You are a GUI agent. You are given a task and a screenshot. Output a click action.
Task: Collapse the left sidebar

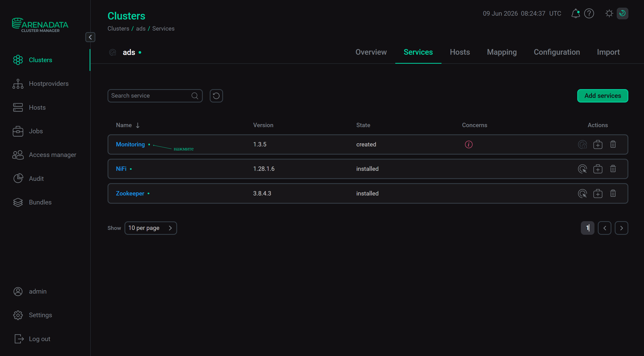coord(90,37)
